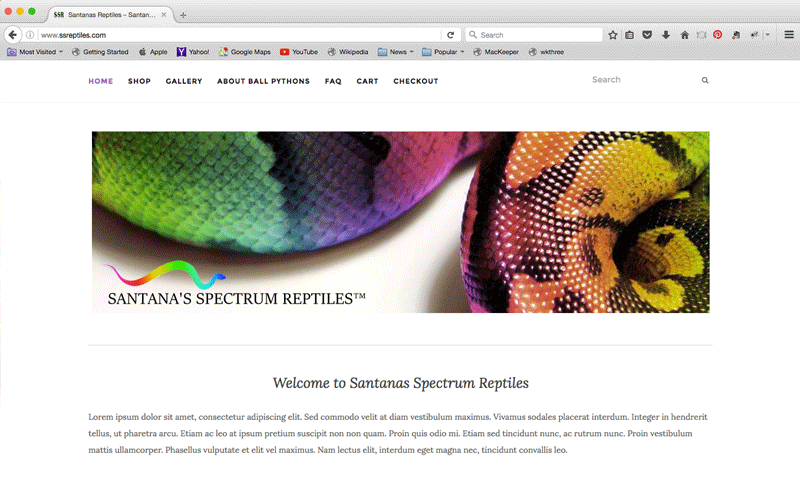Open the hamburger menu icon
The image size is (800, 477).
(789, 35)
